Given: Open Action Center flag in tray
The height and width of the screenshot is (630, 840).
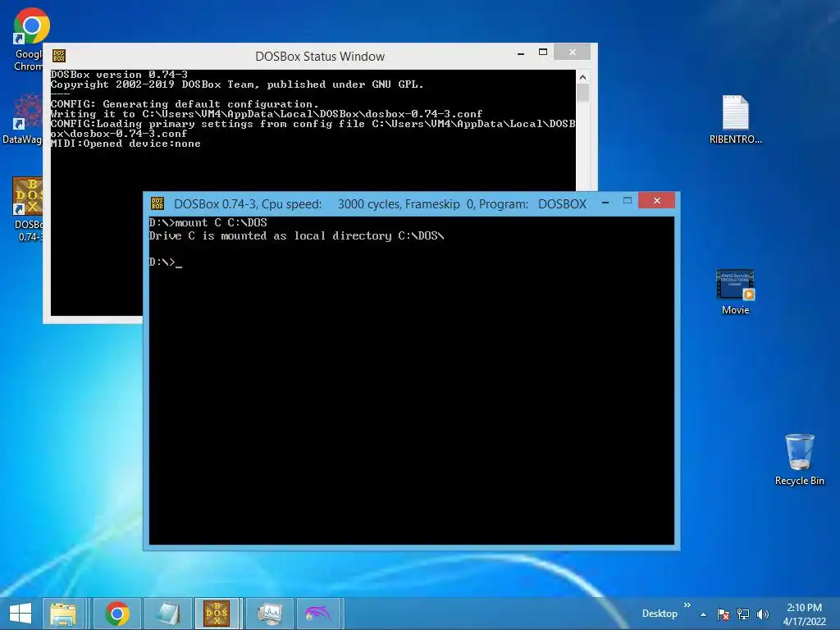Looking at the screenshot, I should pyautogui.click(x=724, y=614).
